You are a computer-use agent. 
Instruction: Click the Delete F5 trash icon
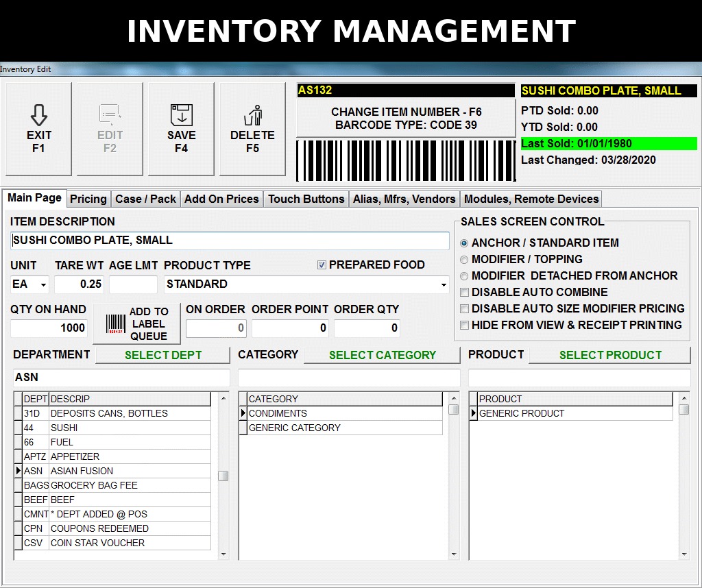pyautogui.click(x=253, y=115)
